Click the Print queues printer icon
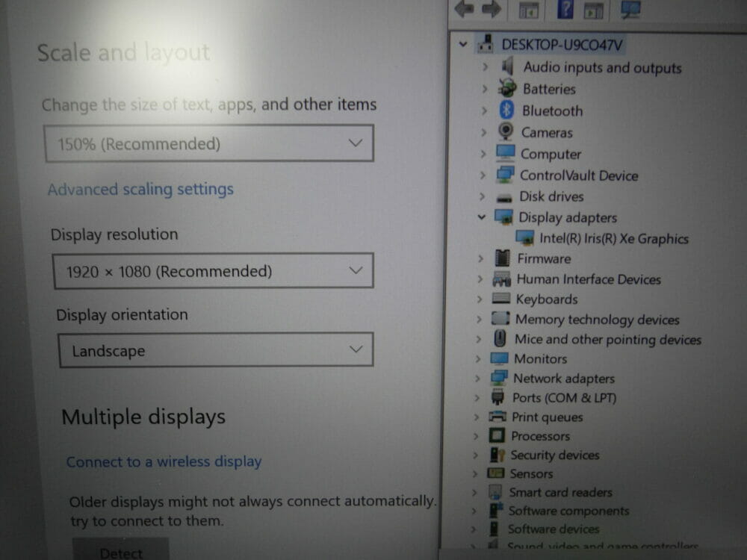This screenshot has height=560, width=747. pos(498,416)
